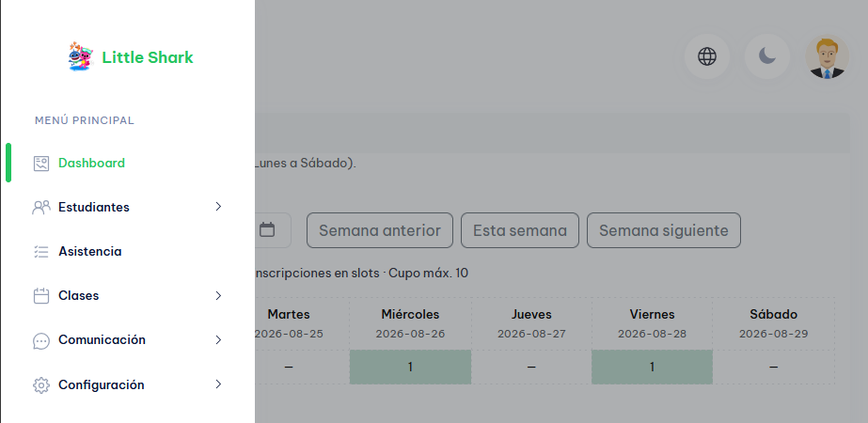Click the Dashboard sidebar icon
This screenshot has height=423, width=868.
41,164
